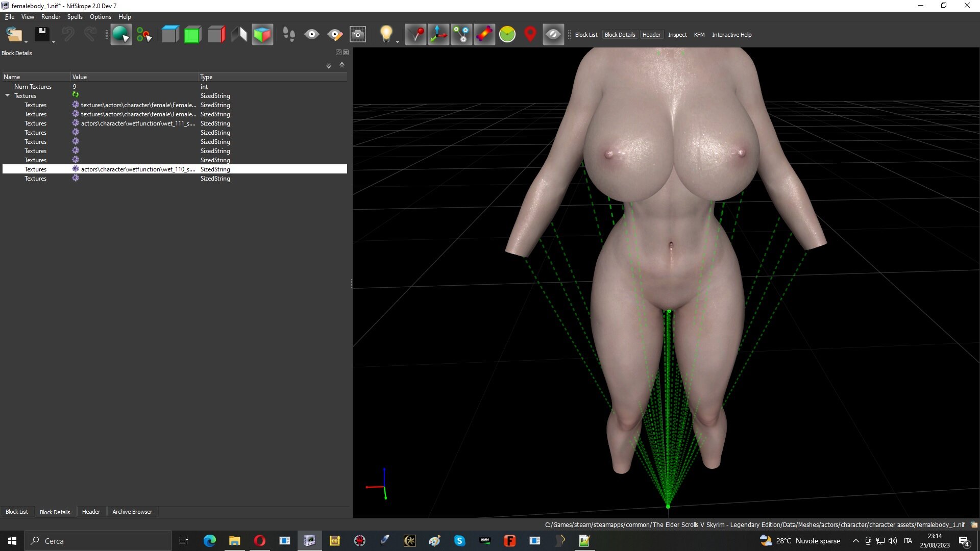Image resolution: width=980 pixels, height=551 pixels.
Task: Toggle the show nodes icon
Action: tap(461, 35)
